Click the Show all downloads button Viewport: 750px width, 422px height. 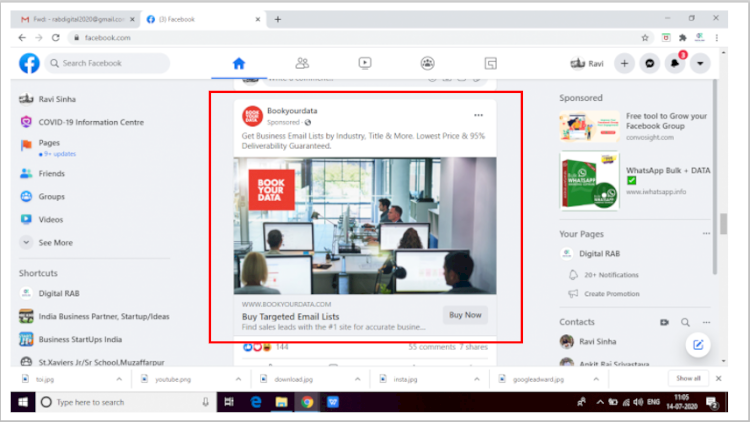point(688,379)
